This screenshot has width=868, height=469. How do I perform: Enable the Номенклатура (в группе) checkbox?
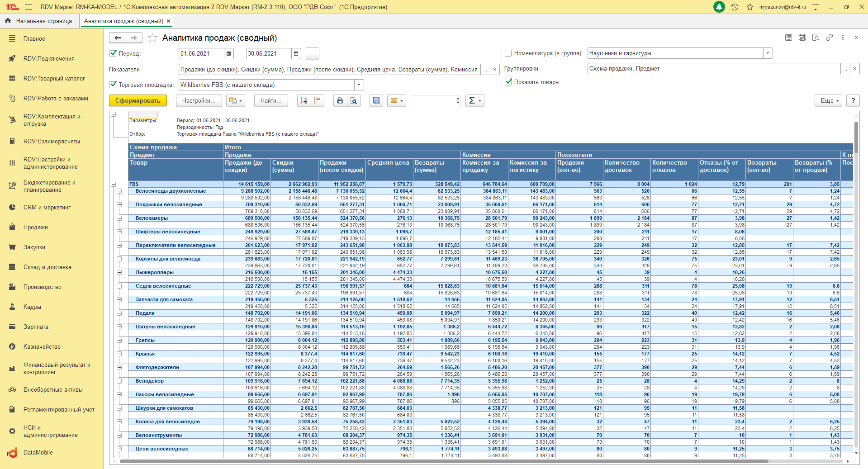508,53
